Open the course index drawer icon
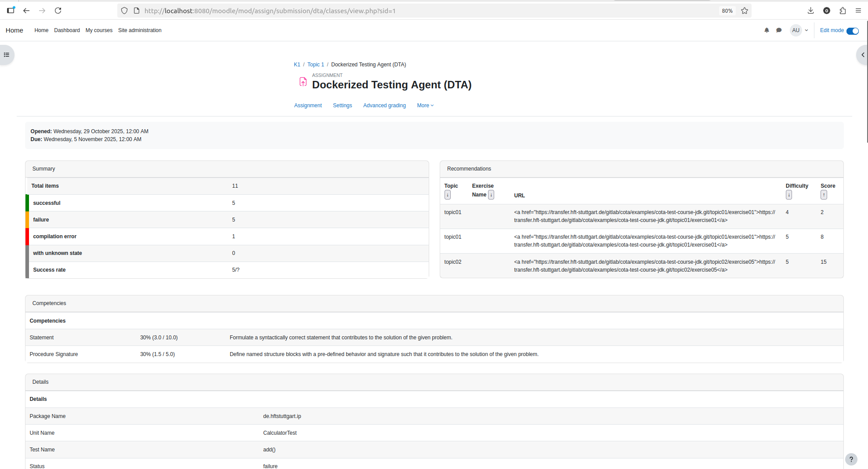868x469 pixels. pos(7,55)
